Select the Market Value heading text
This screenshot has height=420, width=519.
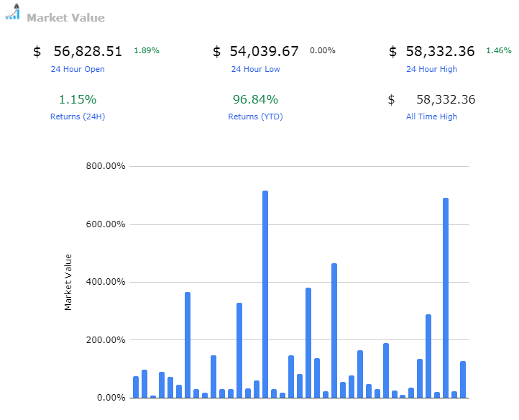tap(65, 17)
